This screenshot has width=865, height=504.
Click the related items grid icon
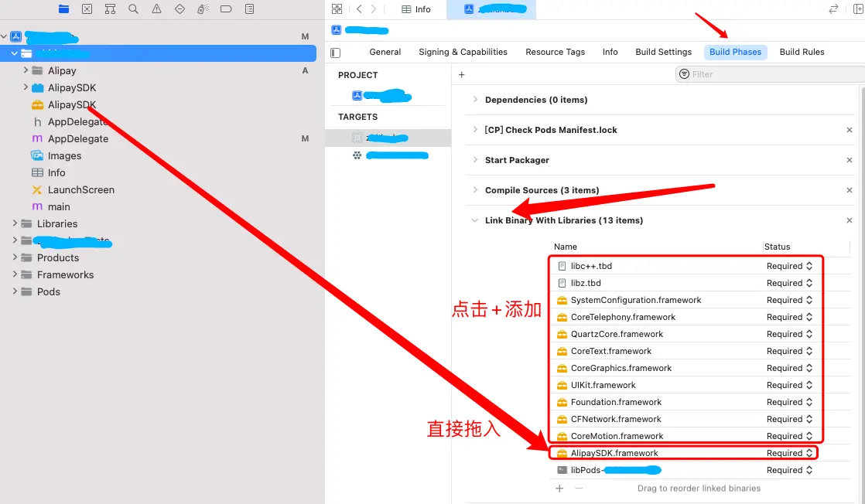[337, 9]
